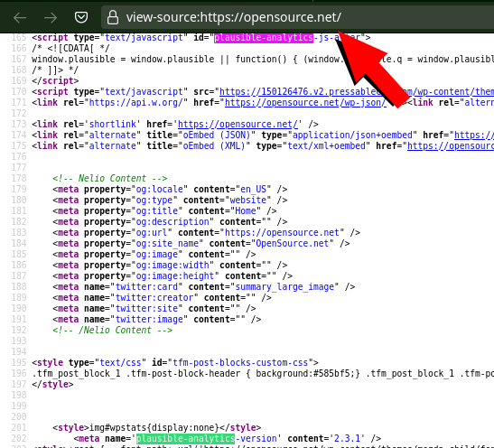Go forward using the browser forward arrow
Viewport: 494px width, 448px height.
point(51,18)
